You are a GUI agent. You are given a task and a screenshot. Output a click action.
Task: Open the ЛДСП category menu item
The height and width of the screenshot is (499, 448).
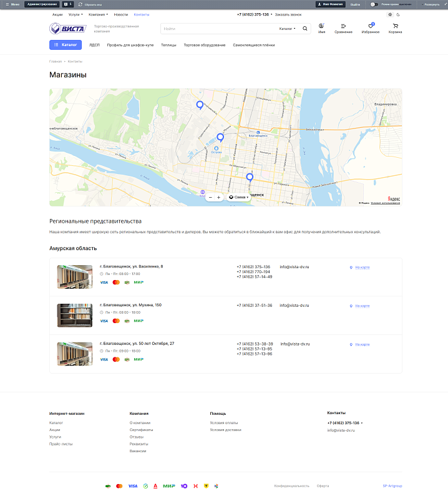pos(94,45)
